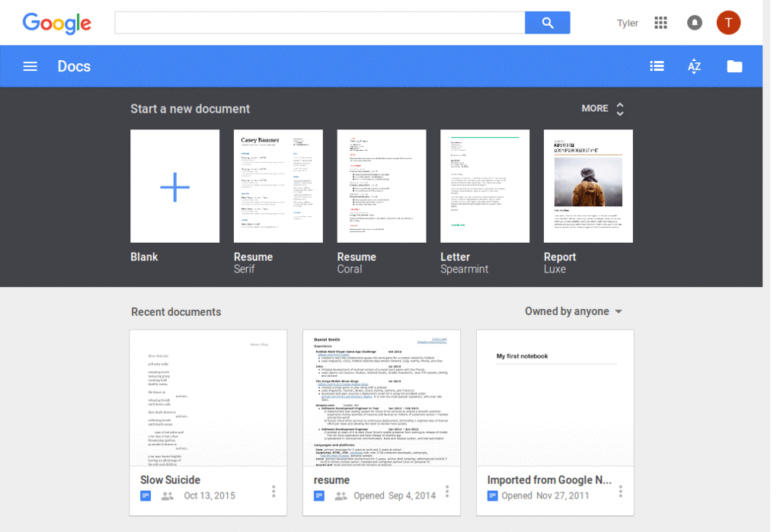Click the profile avatar for Tyler
The width and height of the screenshot is (780, 532).
(x=728, y=22)
